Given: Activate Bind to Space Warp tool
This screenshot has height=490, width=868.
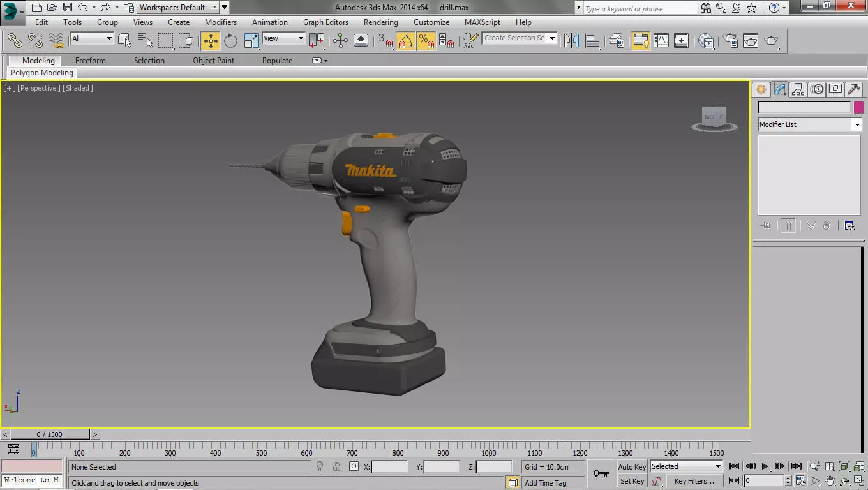Looking at the screenshot, I should click(x=56, y=41).
